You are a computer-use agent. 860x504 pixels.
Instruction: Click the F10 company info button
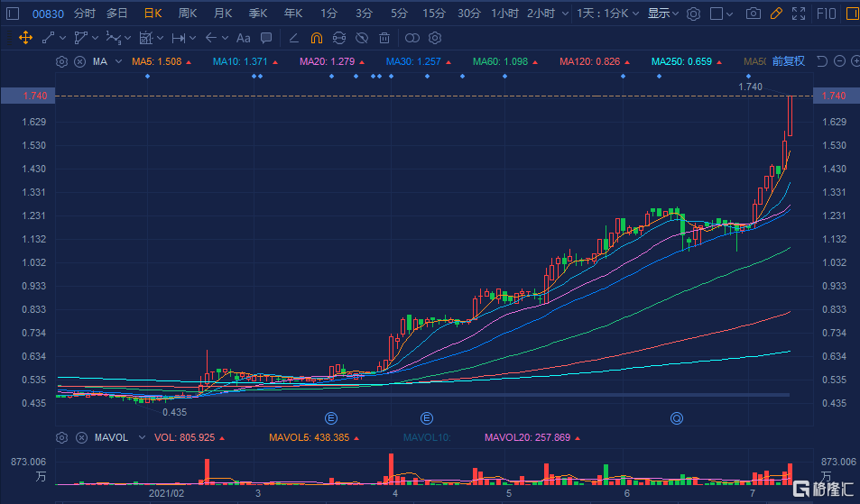point(826,14)
